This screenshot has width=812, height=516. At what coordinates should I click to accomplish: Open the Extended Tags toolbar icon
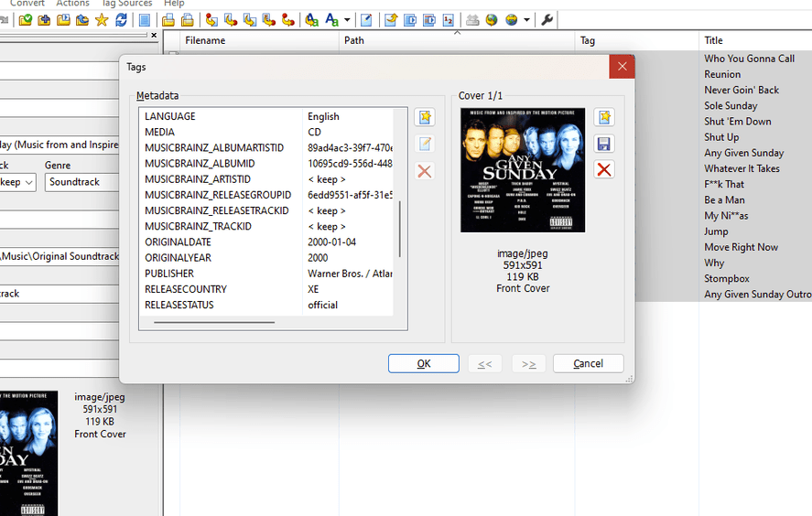tap(366, 19)
